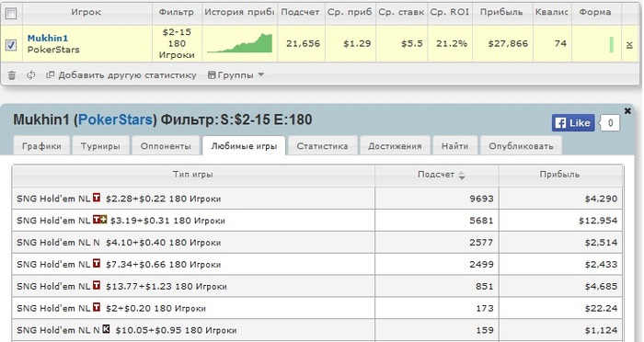Click the $5.5 average stake value

click(x=412, y=43)
